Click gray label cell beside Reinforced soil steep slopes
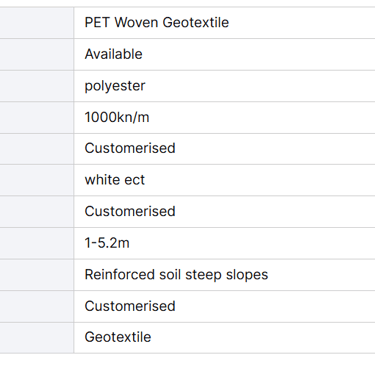Image resolution: width=375 pixels, height=366 pixels. [x=37, y=275]
